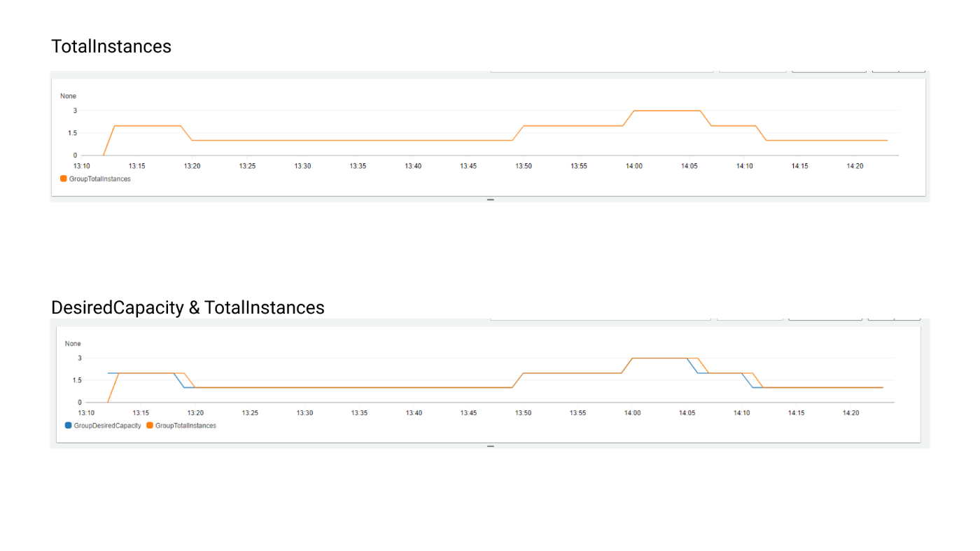Click 14:00 time label in single-metric TotalInstances chart
Image resolution: width=980 pixels, height=551 pixels.
coord(633,166)
